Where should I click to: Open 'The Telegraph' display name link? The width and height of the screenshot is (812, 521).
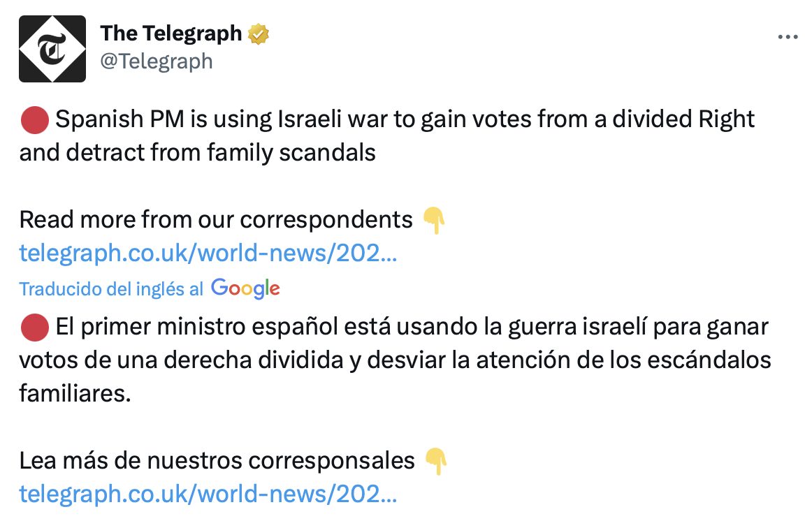click(x=171, y=33)
